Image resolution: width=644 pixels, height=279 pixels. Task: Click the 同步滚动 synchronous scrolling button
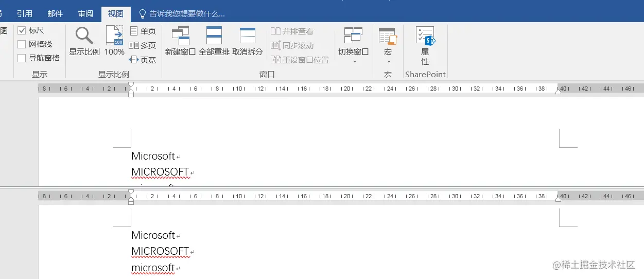(x=292, y=45)
